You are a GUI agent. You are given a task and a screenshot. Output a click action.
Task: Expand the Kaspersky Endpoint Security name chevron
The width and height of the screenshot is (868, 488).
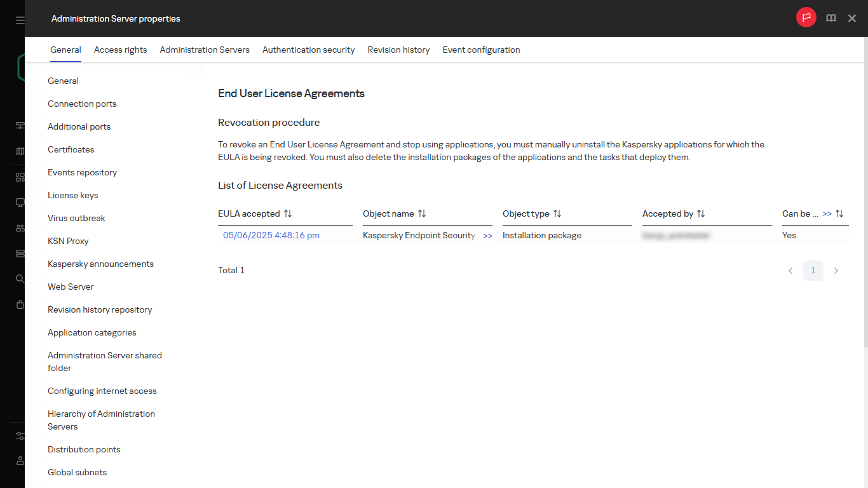tap(487, 235)
